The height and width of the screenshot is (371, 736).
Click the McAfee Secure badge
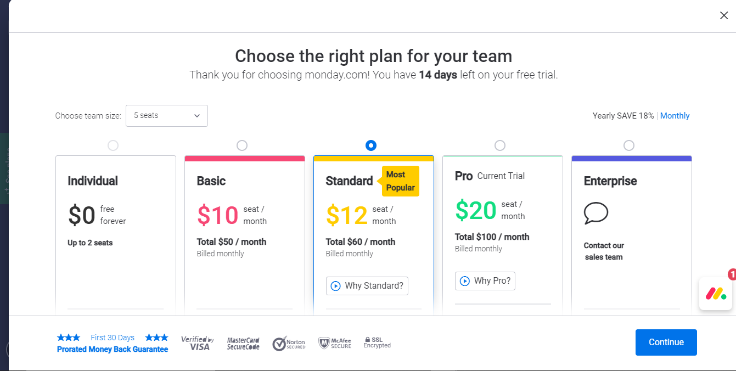tap(334, 343)
